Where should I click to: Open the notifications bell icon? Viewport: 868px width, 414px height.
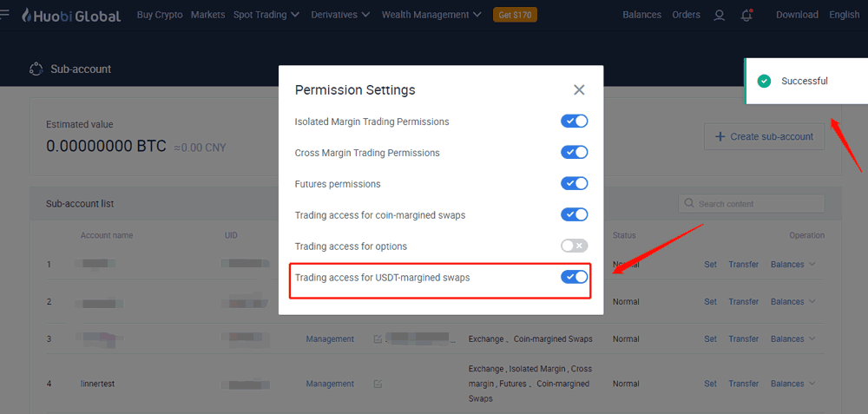tap(746, 16)
